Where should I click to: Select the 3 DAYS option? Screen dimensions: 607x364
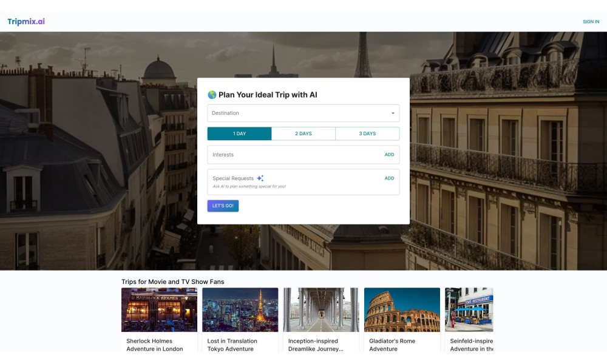(x=367, y=133)
